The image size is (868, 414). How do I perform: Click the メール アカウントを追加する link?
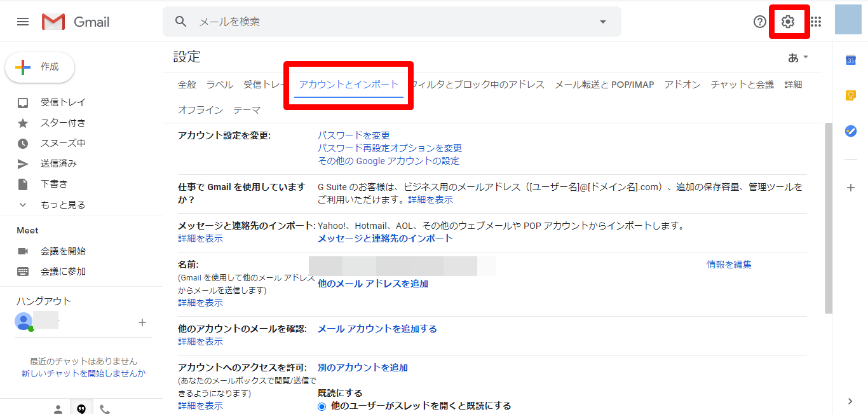[377, 329]
